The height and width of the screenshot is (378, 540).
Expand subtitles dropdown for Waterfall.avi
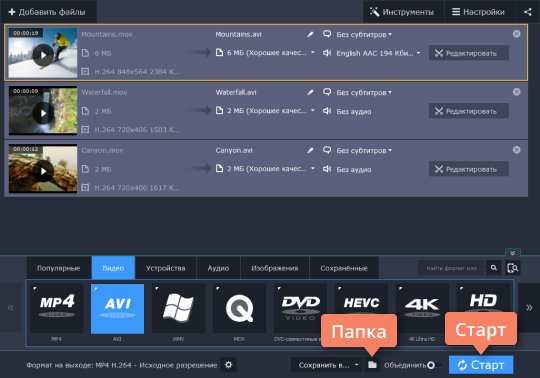pos(364,93)
